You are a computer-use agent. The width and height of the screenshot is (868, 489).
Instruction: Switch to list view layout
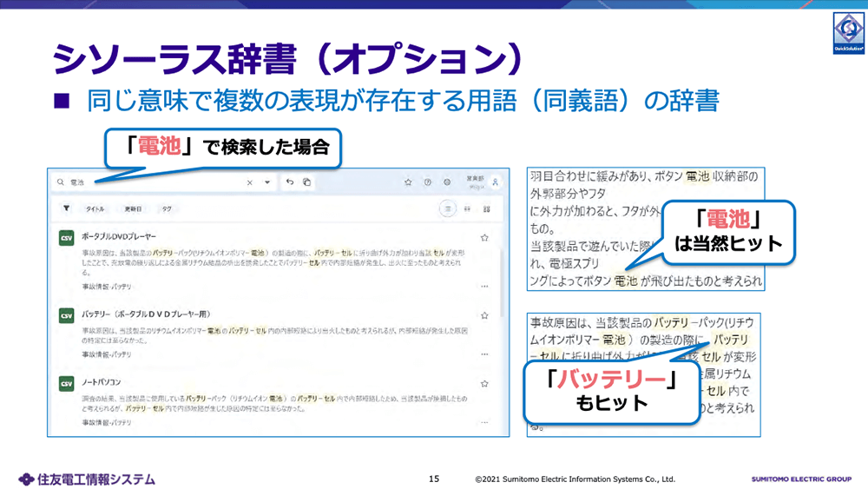tap(447, 208)
